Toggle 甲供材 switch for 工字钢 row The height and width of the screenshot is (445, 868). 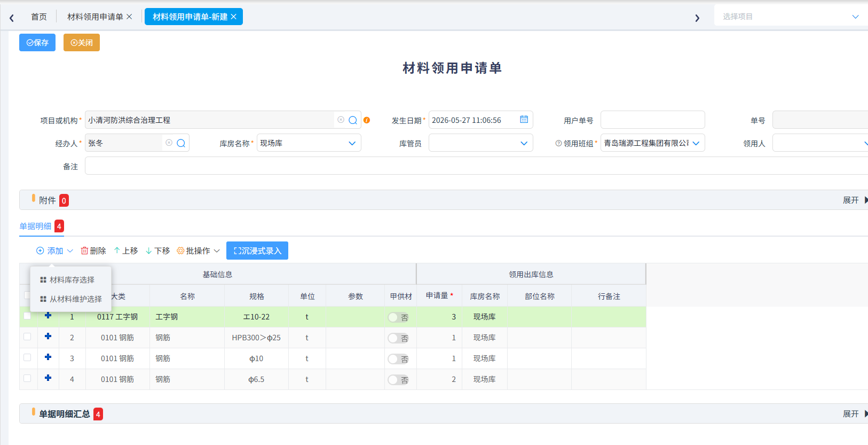pos(398,317)
